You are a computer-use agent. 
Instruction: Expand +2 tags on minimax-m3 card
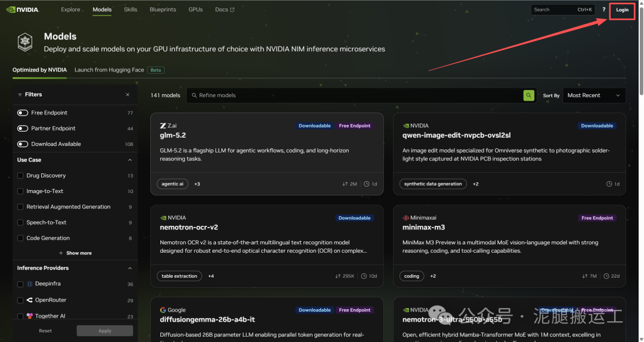pos(433,276)
